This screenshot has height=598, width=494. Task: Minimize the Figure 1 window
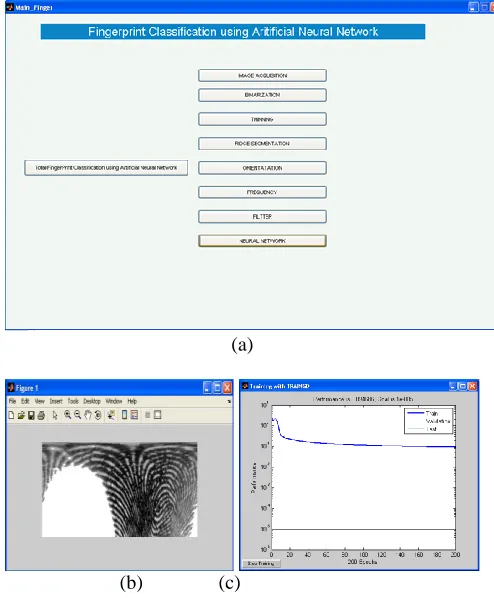pyautogui.click(x=207, y=388)
